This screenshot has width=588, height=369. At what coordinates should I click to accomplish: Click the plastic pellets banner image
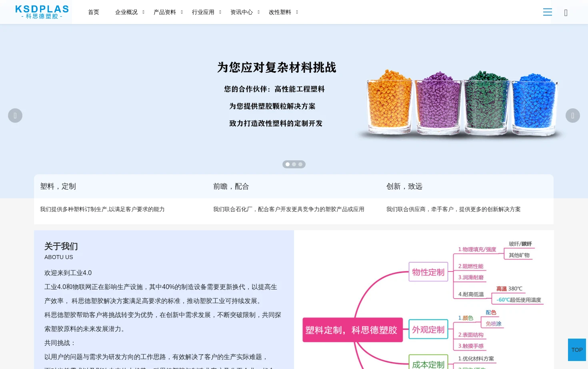[x=461, y=105]
